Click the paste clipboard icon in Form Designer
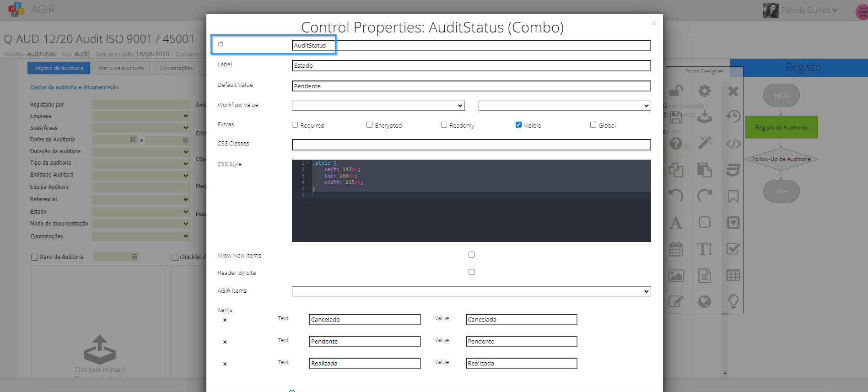This screenshot has height=392, width=868. 705,170
